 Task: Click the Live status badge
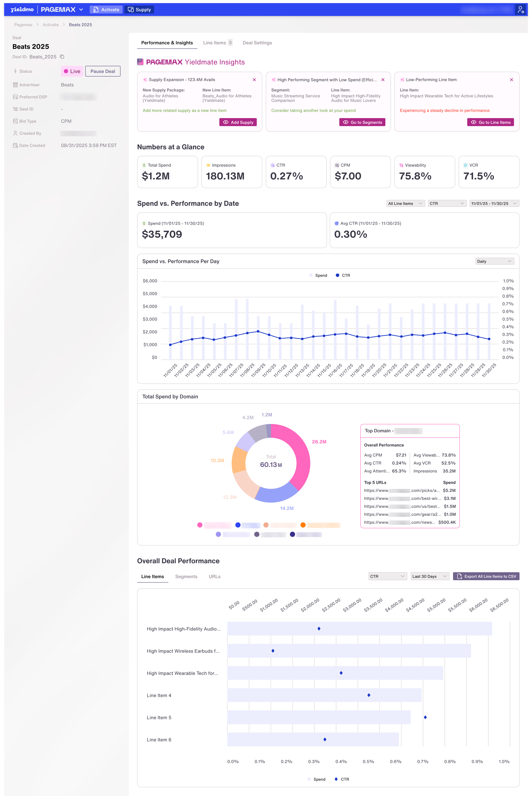click(x=72, y=71)
